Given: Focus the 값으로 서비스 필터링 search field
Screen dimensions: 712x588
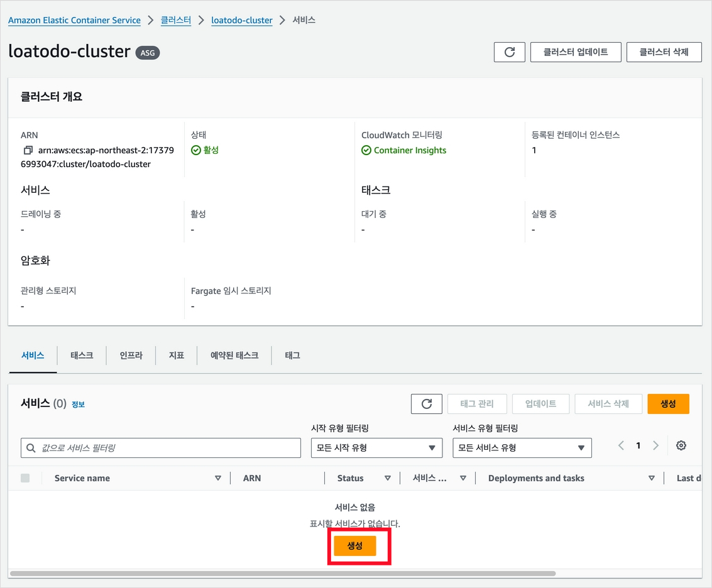Looking at the screenshot, I should pyautogui.click(x=161, y=448).
